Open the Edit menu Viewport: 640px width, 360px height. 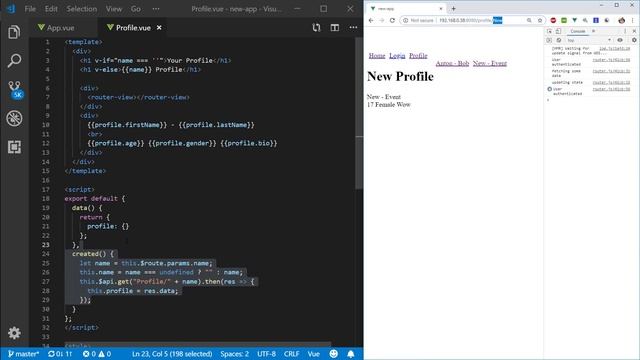pos(51,9)
